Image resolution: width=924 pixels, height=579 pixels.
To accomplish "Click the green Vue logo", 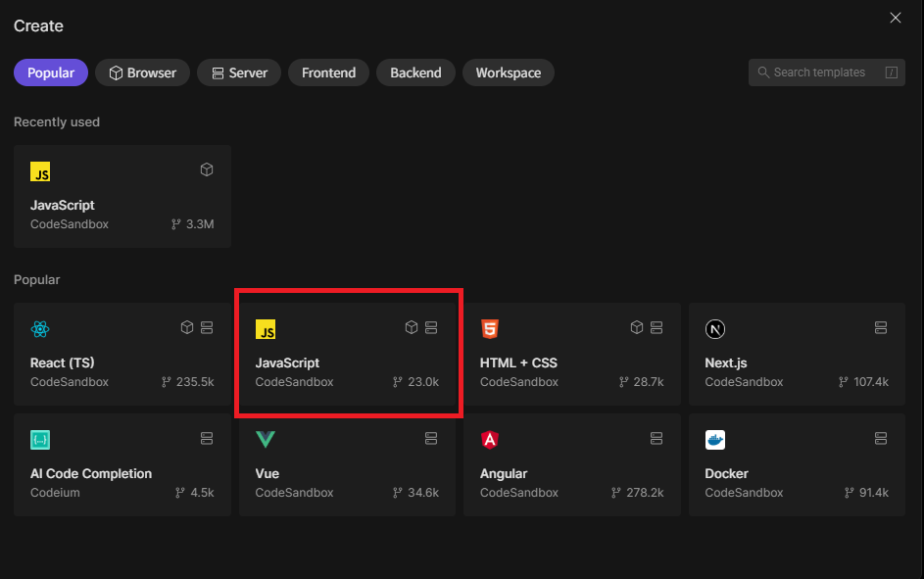I will [266, 440].
